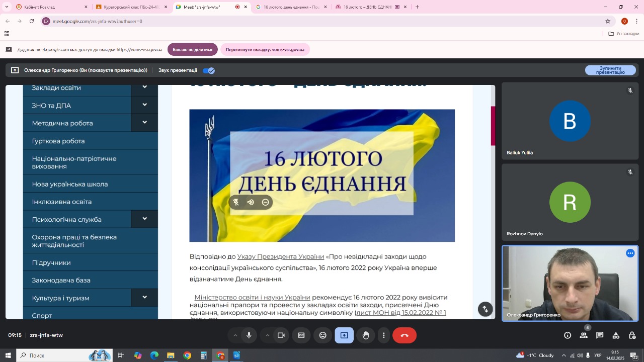Expand the 'Методична робота' submenu
The image size is (644, 362).
coord(144,123)
